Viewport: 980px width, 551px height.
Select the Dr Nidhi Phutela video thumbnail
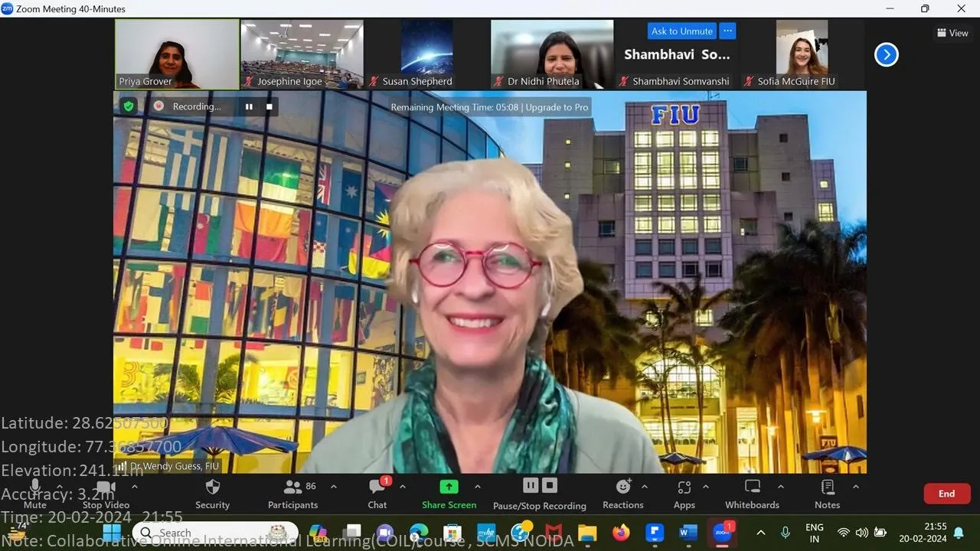coord(552,54)
